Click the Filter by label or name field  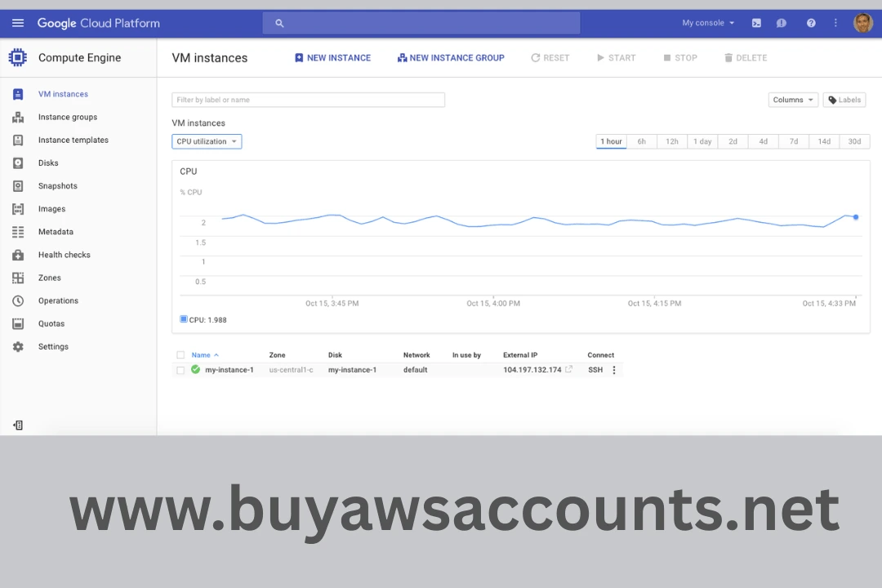308,100
